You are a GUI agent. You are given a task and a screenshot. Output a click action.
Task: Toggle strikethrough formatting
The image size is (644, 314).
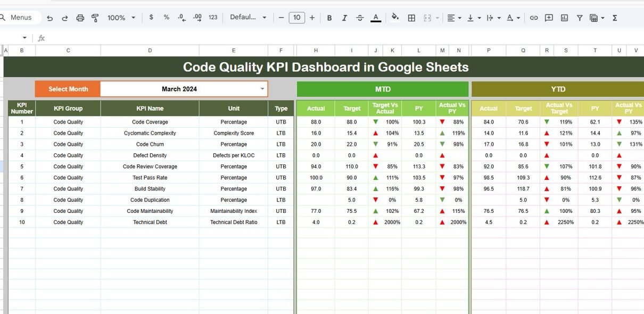(360, 18)
